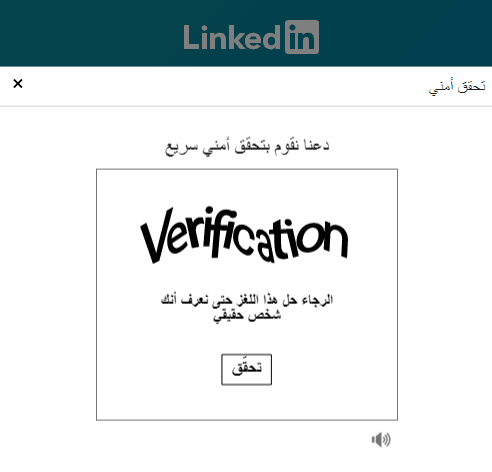Click the heading دعنا نقوم بتحقق أمني سريع

point(247,147)
